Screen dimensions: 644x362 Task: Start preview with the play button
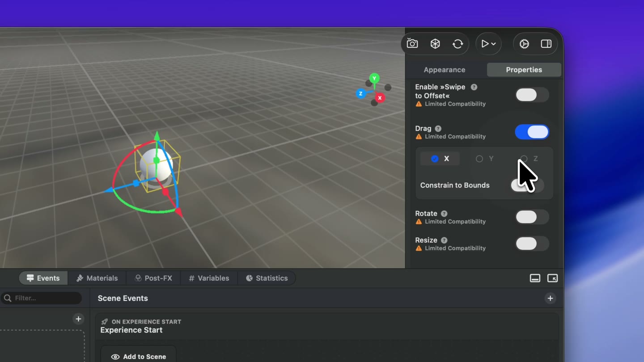[x=485, y=44]
